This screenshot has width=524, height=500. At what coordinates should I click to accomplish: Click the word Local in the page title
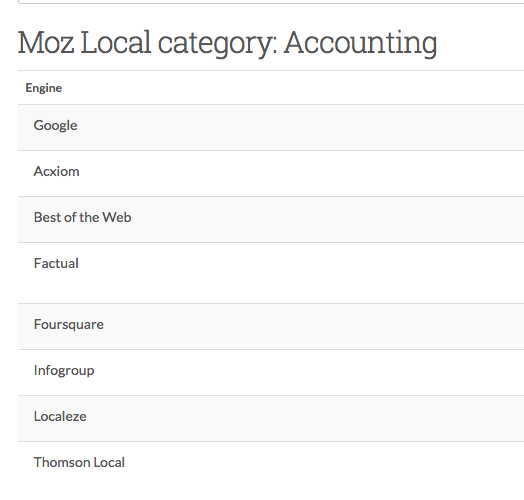click(x=116, y=42)
